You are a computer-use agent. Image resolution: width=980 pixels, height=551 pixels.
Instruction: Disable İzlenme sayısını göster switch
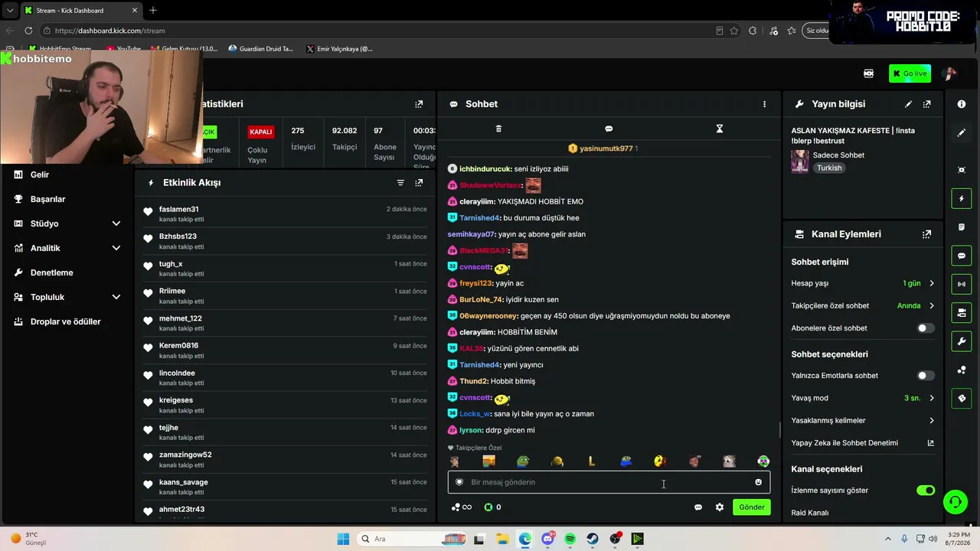pyautogui.click(x=926, y=491)
